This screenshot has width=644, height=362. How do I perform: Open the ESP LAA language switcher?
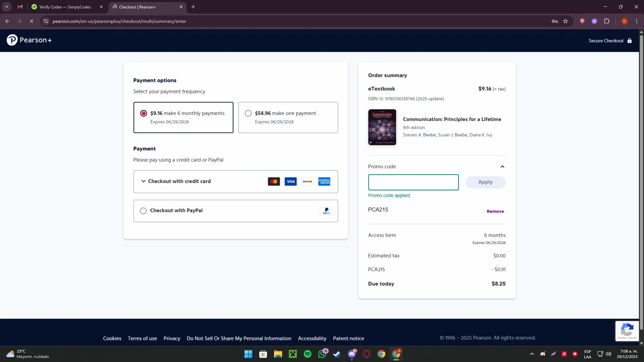tap(587, 354)
